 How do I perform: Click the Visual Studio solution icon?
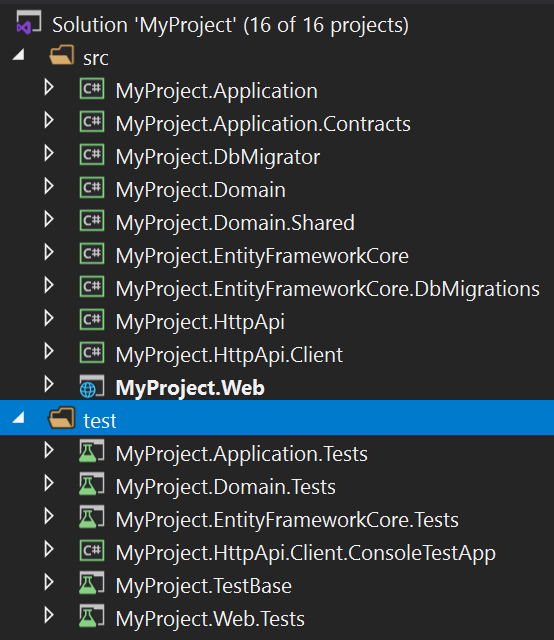coord(28,22)
